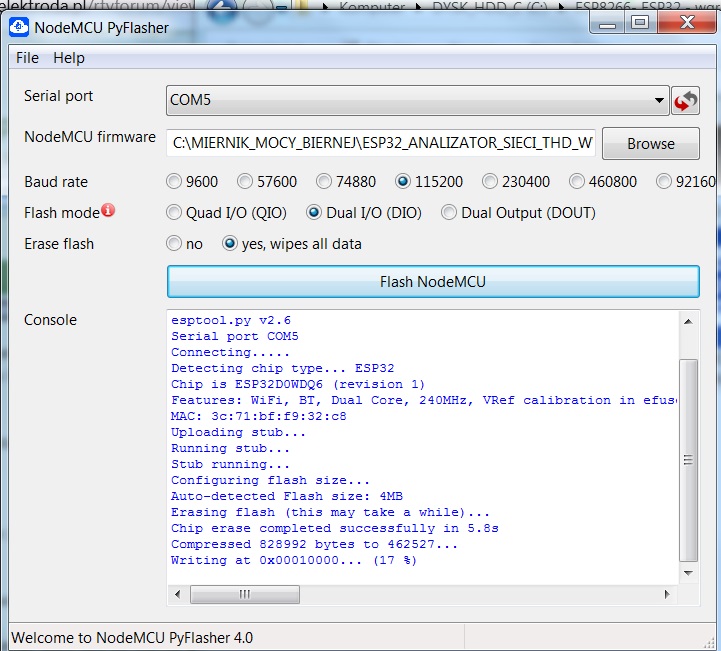Click the NodeMCU firmware path field
The image size is (721, 651).
pos(381,143)
